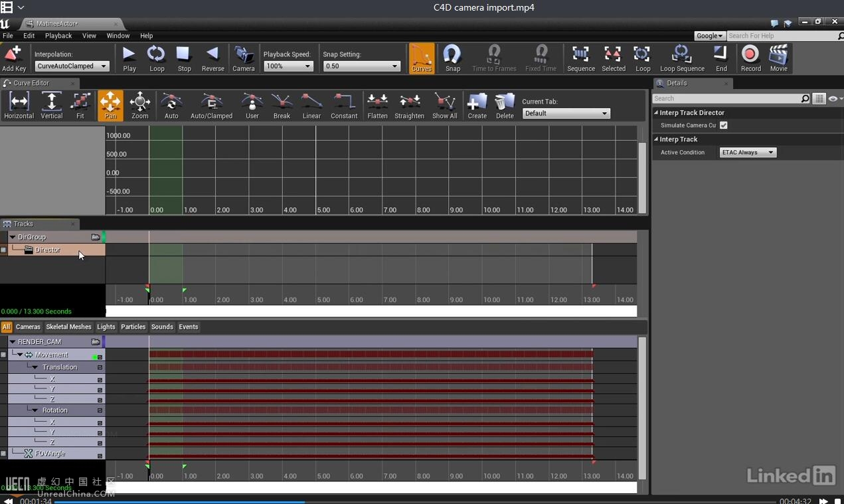Select the Particles filter tab
Viewport: 844px width, 504px height.
(x=133, y=327)
